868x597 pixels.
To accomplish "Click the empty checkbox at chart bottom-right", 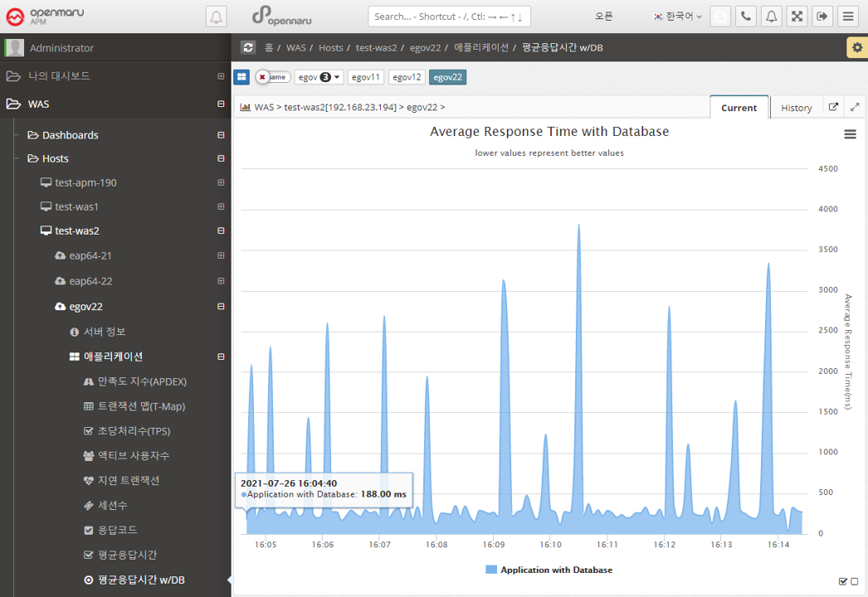I will pyautogui.click(x=855, y=581).
